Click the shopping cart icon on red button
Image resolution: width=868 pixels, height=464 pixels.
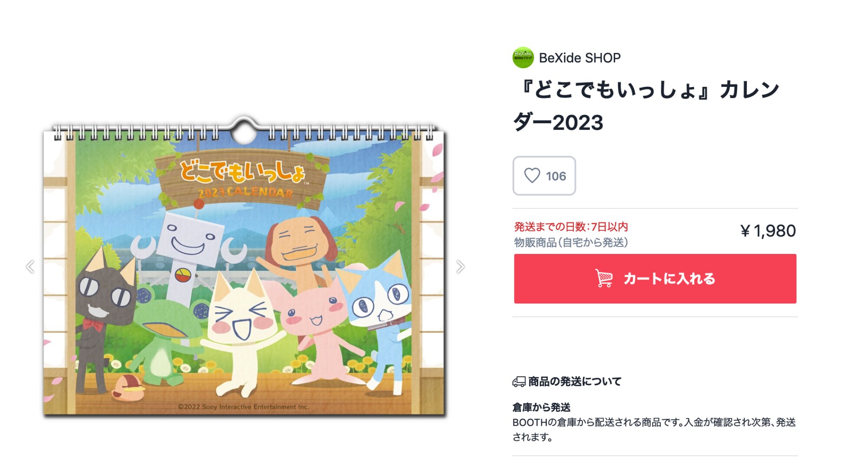[604, 278]
